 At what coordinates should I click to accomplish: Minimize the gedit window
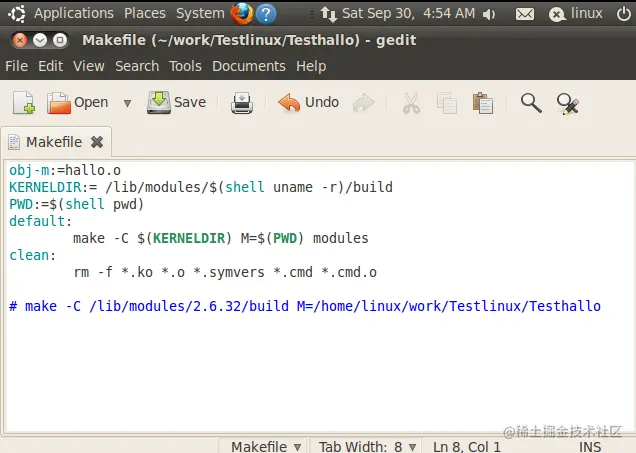coord(40,40)
